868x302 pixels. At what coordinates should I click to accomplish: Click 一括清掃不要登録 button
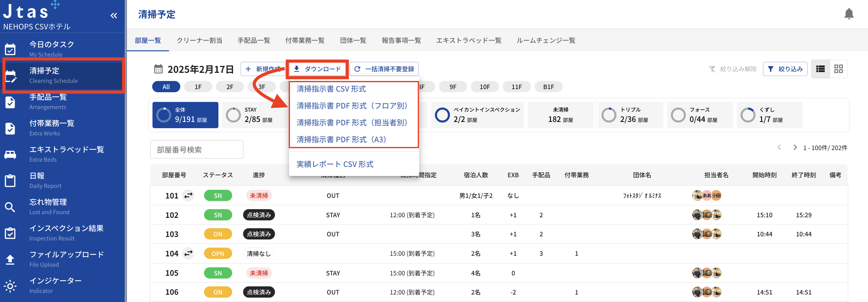pos(384,69)
